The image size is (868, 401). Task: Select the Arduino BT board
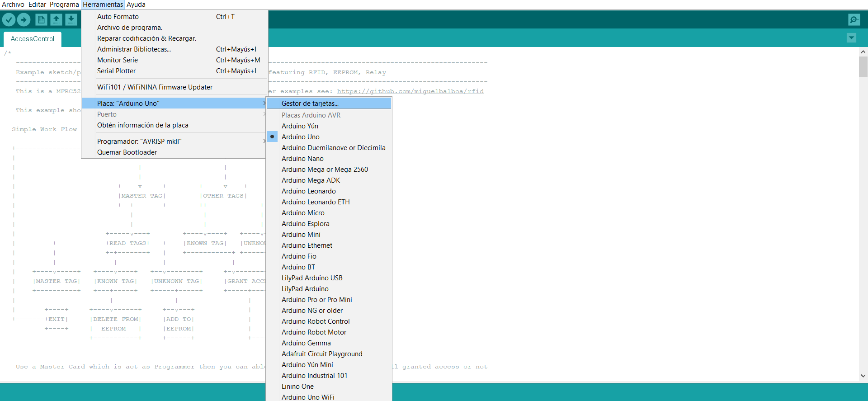click(x=329, y=267)
